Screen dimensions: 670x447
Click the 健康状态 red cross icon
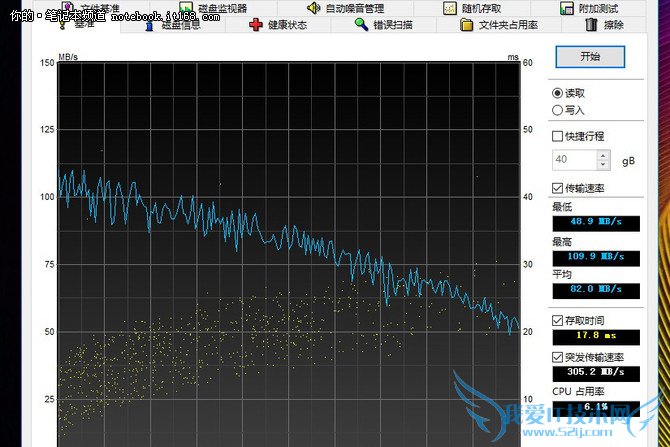pos(256,25)
